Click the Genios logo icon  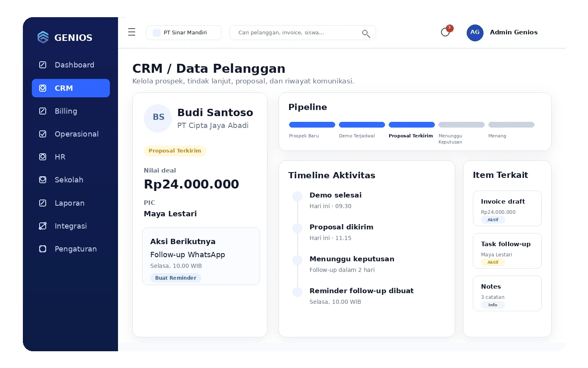pyautogui.click(x=43, y=37)
